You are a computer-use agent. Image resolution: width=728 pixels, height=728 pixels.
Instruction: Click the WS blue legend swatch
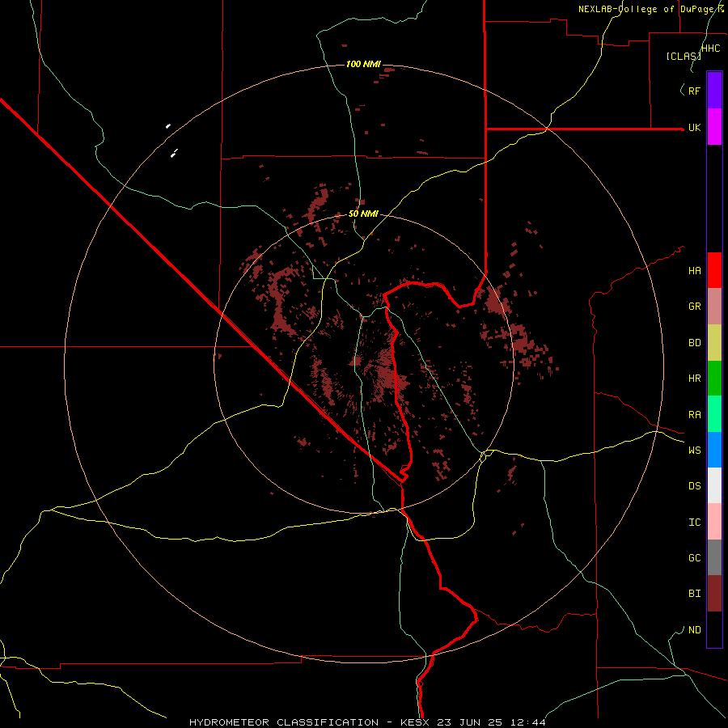(x=714, y=450)
